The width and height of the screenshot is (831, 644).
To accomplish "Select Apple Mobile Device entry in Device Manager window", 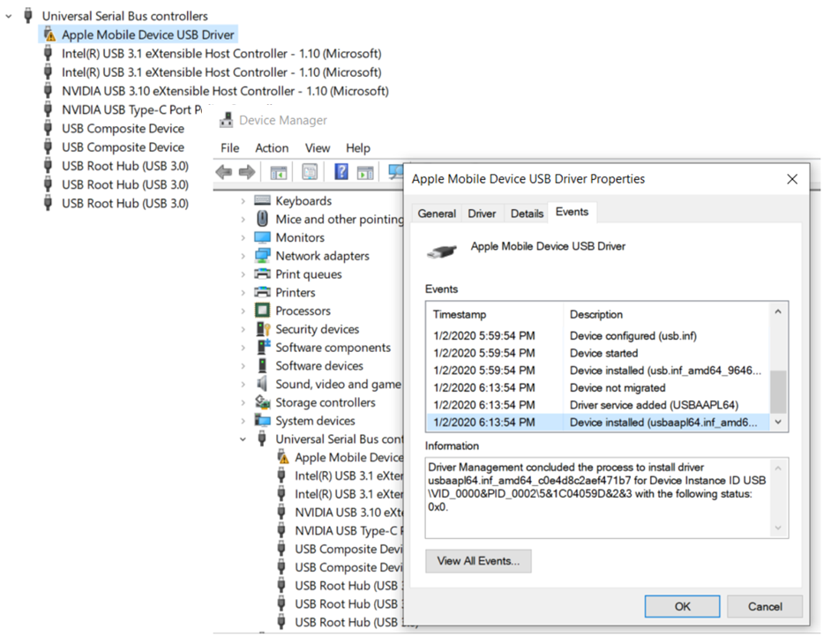I will pos(349,458).
